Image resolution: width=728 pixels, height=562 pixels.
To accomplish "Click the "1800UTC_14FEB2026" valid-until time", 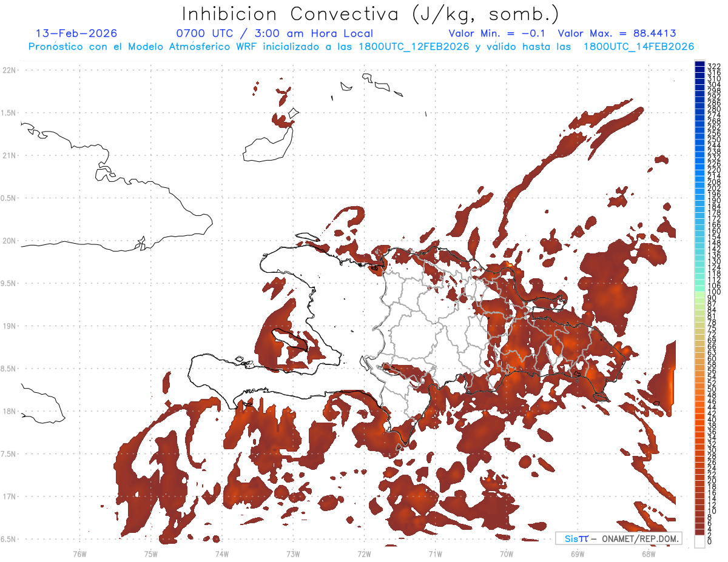I will click(x=638, y=46).
